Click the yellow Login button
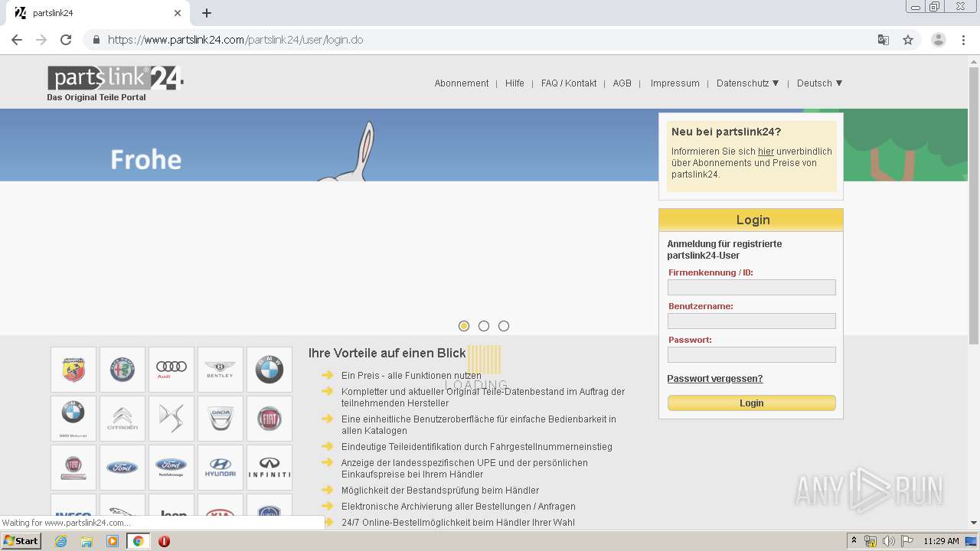 click(x=751, y=403)
